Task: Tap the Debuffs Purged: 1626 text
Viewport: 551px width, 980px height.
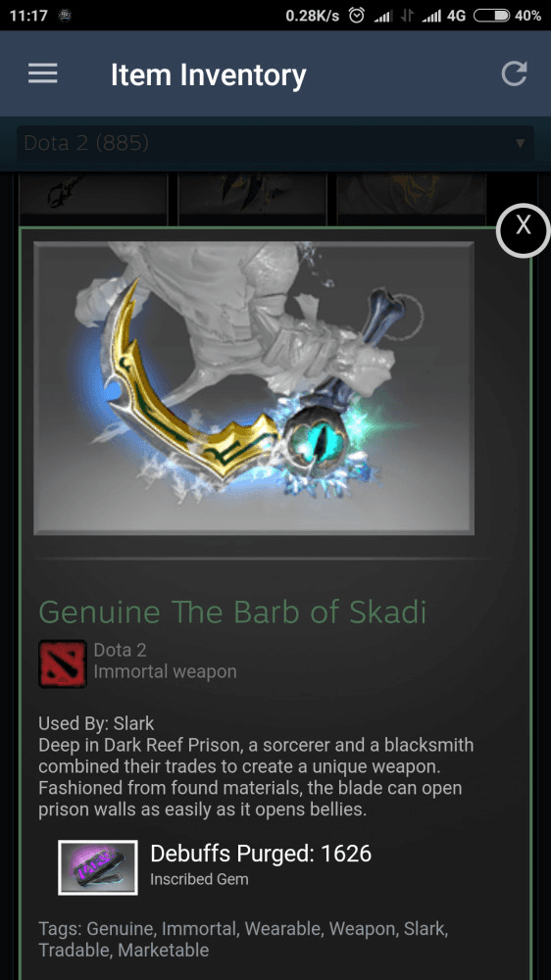Action: tap(261, 854)
